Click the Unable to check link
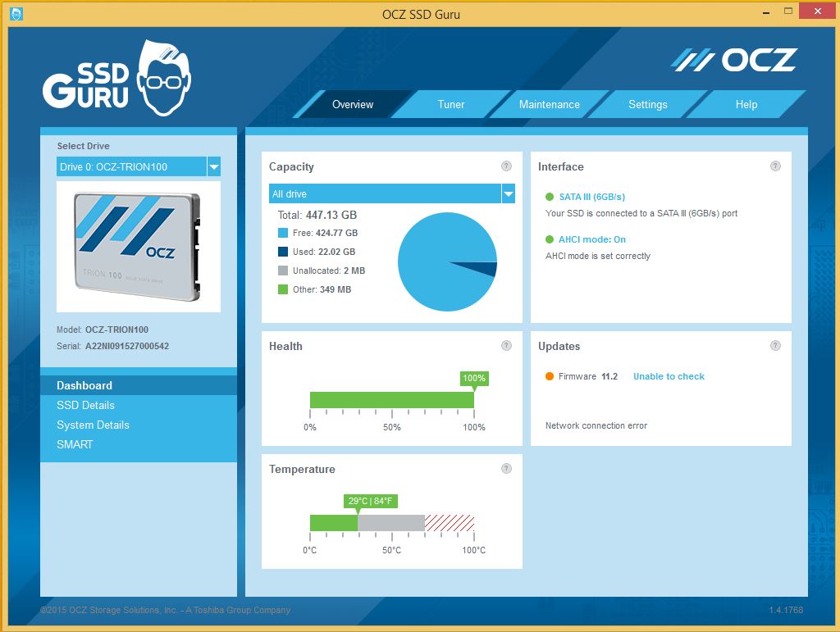This screenshot has width=840, height=632. pyautogui.click(x=669, y=376)
